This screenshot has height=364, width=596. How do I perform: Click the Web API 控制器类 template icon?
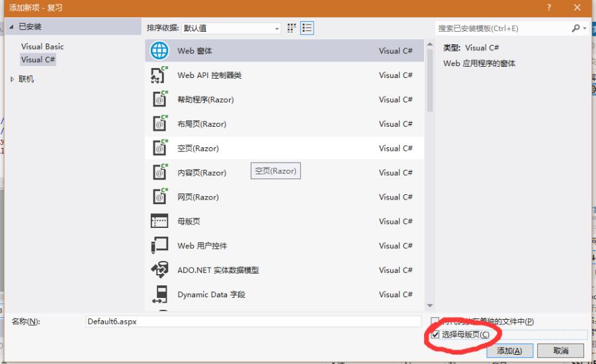tap(159, 75)
